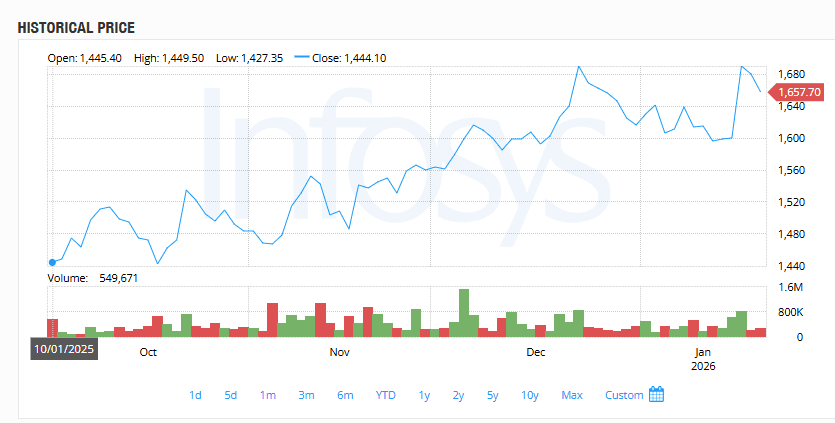Image resolution: width=835 pixels, height=423 pixels.
Task: Open the Custom date calendar icon
Action: [657, 394]
